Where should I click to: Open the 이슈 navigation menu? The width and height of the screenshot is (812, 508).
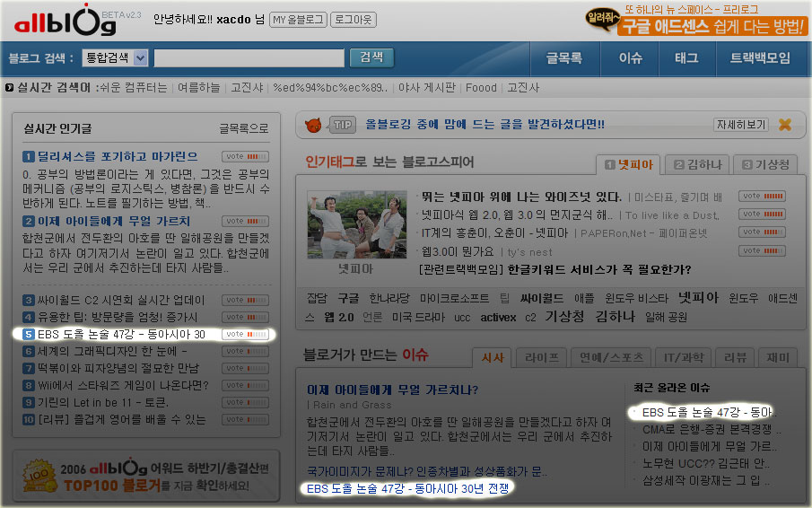coord(630,58)
